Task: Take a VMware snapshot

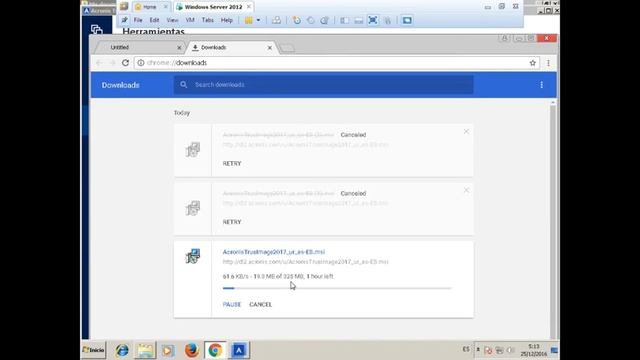Action: [x=297, y=20]
